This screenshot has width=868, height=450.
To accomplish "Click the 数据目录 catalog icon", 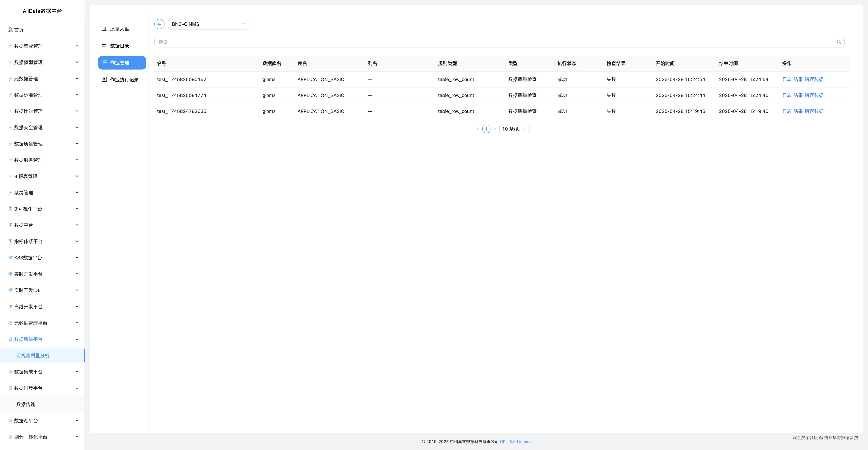I will (104, 45).
